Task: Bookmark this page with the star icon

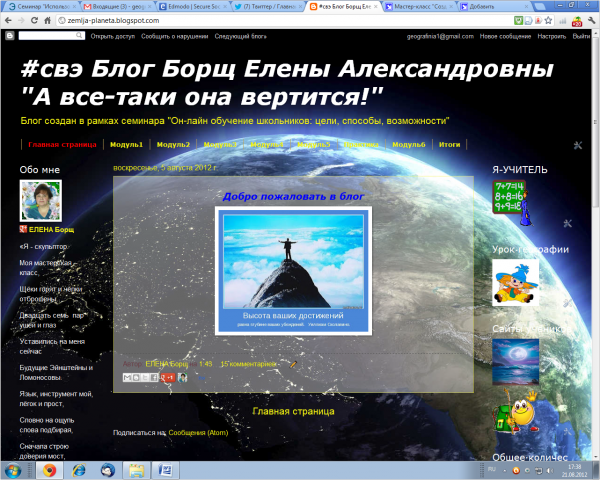Action: 548,20
